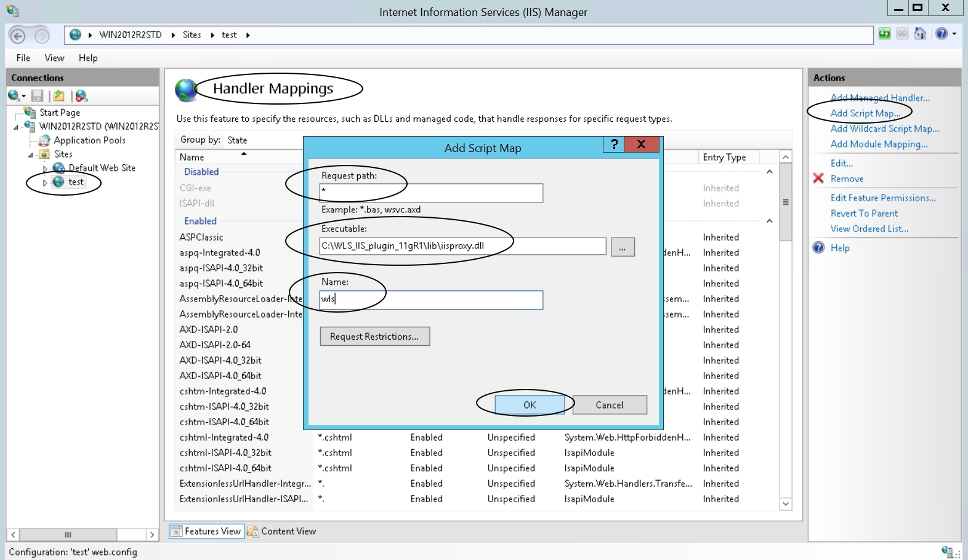Click the globe icon in the address bar

click(x=76, y=35)
